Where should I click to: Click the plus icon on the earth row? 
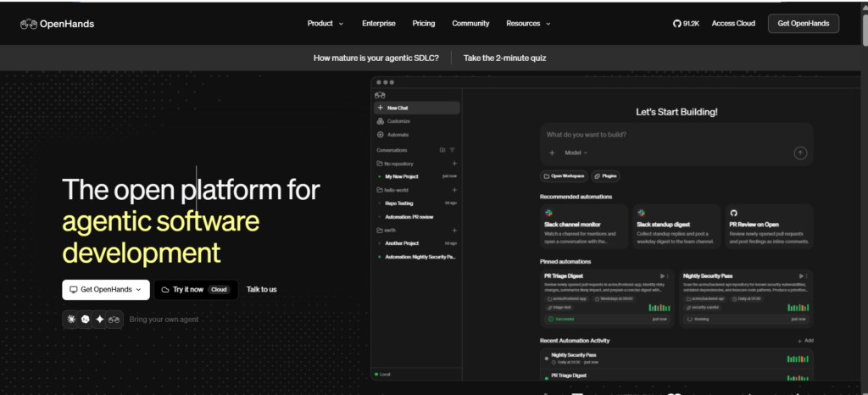pyautogui.click(x=454, y=231)
